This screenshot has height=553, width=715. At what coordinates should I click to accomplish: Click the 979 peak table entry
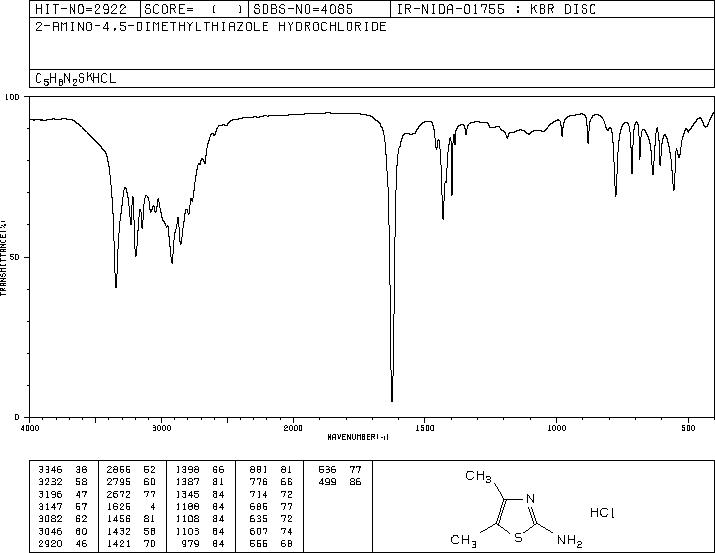[x=203, y=544]
